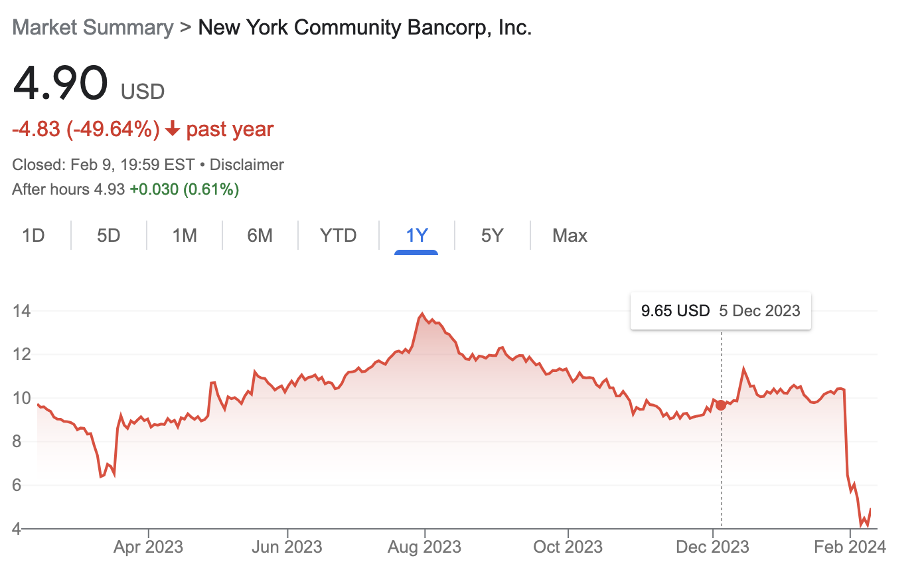Show the Max range chart
The width and height of the screenshot is (924, 578).
[x=570, y=236]
